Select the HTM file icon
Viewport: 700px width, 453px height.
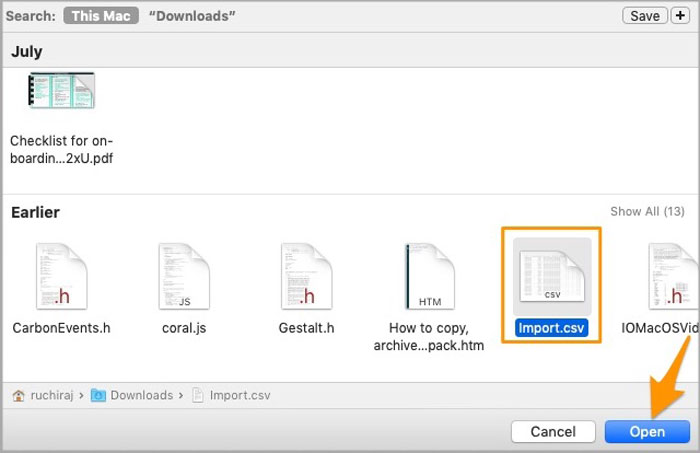pyautogui.click(x=429, y=275)
